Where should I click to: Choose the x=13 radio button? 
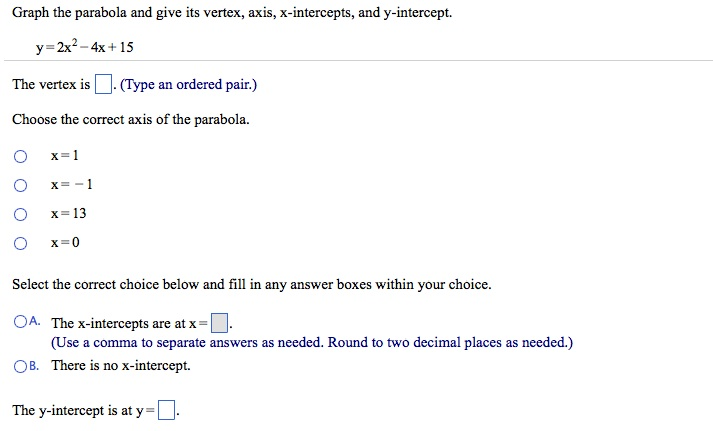tap(20, 214)
